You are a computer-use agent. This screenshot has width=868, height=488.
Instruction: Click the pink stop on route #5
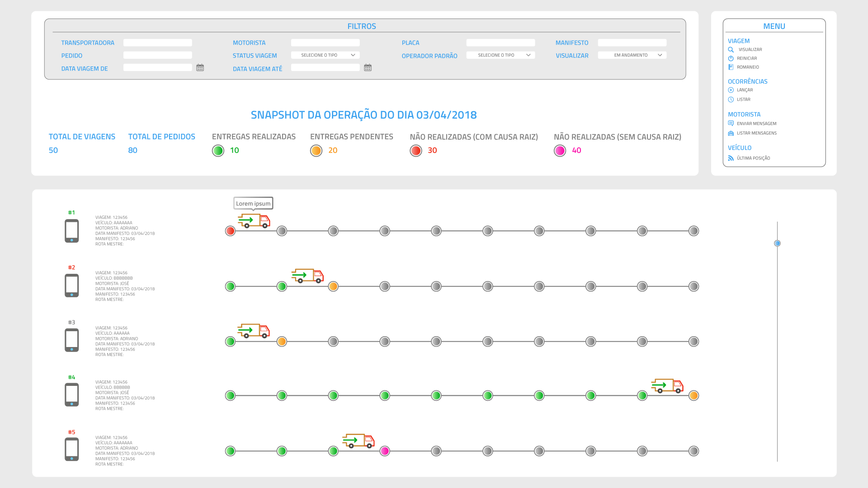(x=385, y=451)
